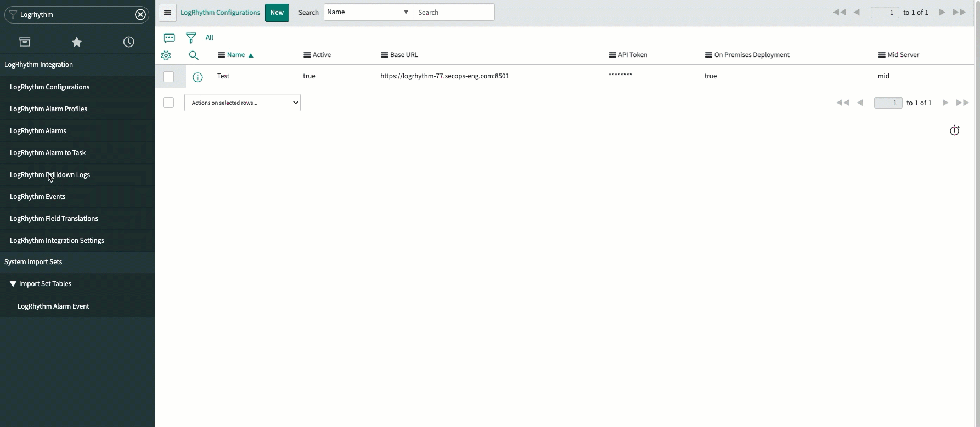This screenshot has width=980, height=427.
Task: Select the Test row checkbox
Action: 168,77
